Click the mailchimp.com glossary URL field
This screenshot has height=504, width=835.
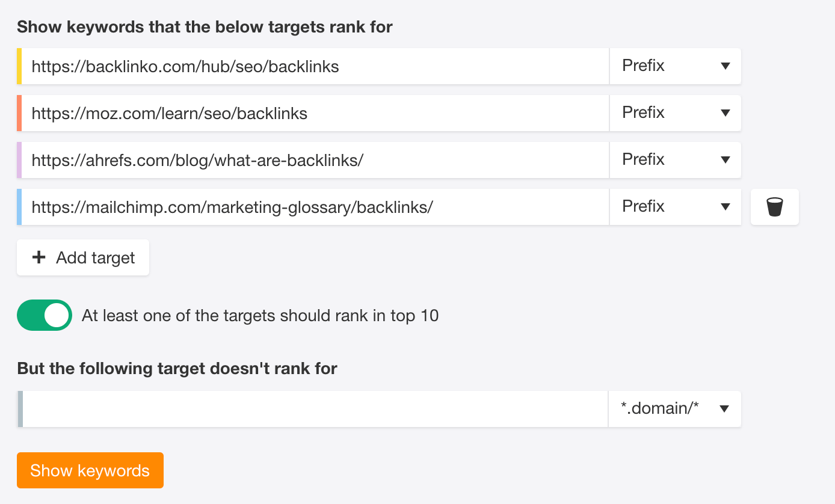[316, 207]
